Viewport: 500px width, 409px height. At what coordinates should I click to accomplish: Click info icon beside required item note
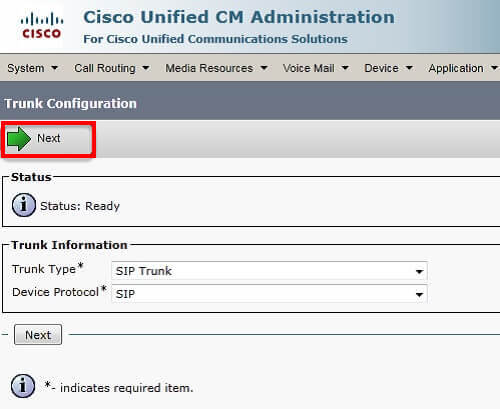pyautogui.click(x=23, y=386)
